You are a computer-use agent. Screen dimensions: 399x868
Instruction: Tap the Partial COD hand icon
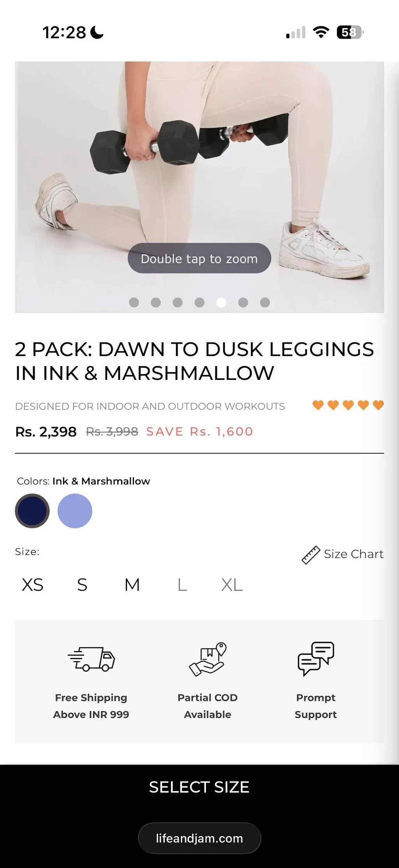(x=208, y=659)
